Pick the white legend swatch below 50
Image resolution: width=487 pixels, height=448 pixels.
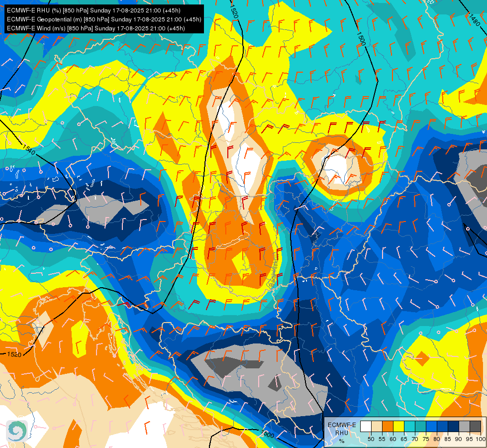(366, 426)
